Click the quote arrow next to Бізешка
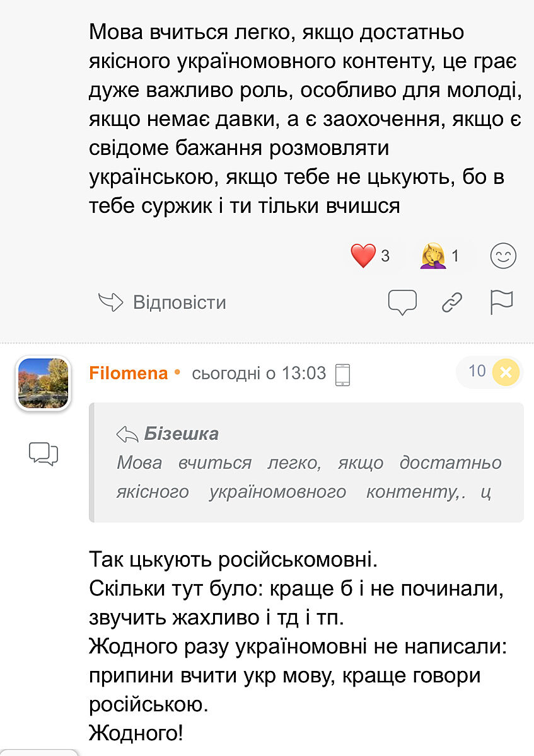This screenshot has height=756, width=534. pos(127,434)
